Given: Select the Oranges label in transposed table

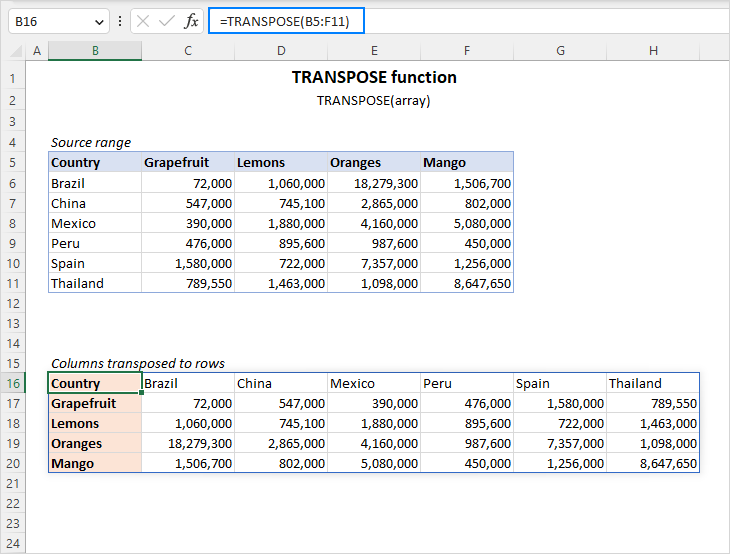Looking at the screenshot, I should 95,443.
